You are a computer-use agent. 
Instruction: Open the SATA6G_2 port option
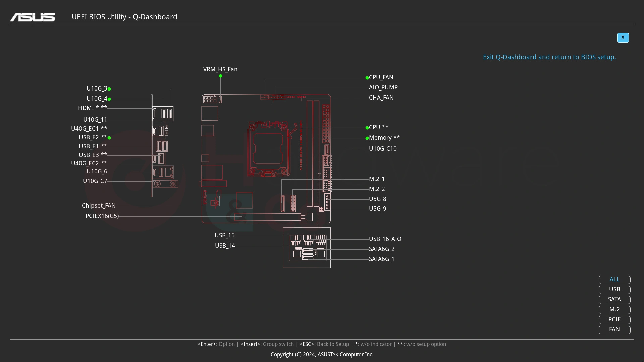tap(382, 249)
